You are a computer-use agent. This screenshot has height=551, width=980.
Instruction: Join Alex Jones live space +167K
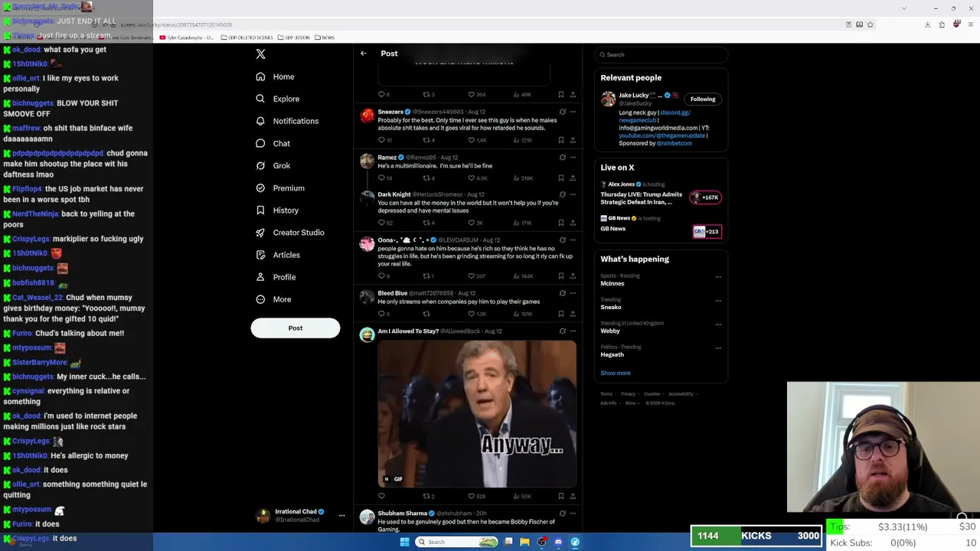pyautogui.click(x=706, y=197)
